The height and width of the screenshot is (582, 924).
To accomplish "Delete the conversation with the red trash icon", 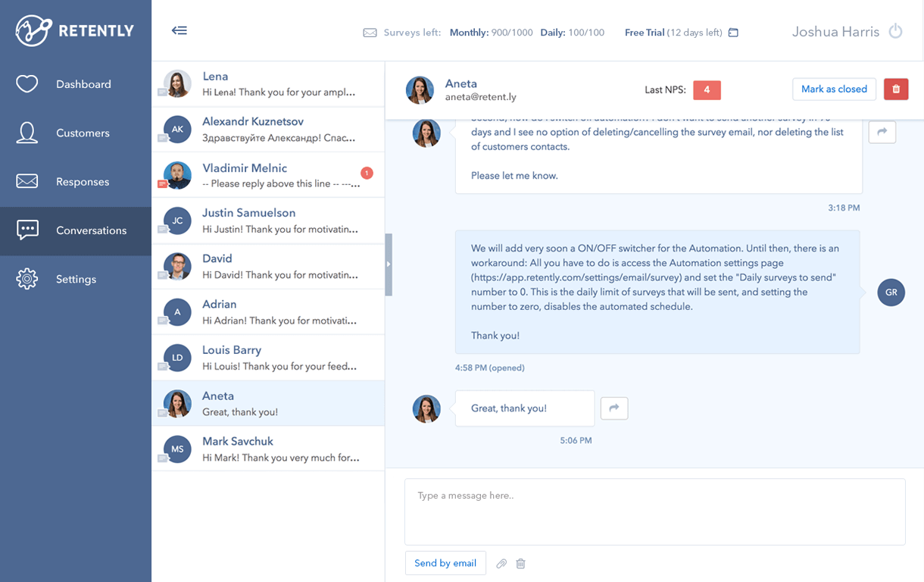I will coord(896,89).
